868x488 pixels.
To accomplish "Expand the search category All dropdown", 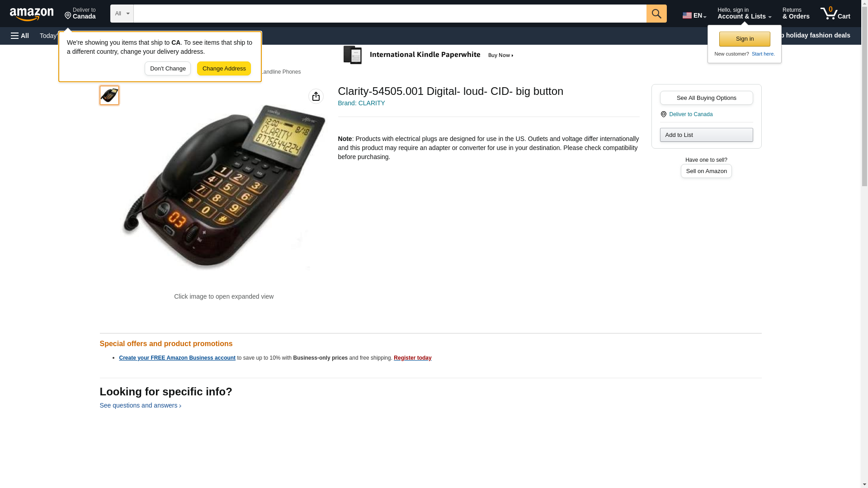I will [x=122, y=14].
